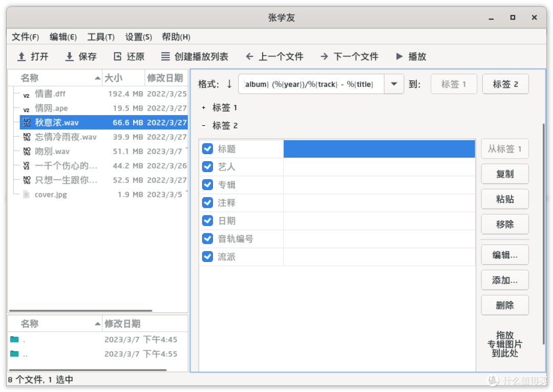Click the 还原 (Revert) toolbar icon
The width and height of the screenshot is (553, 392).
117,56
